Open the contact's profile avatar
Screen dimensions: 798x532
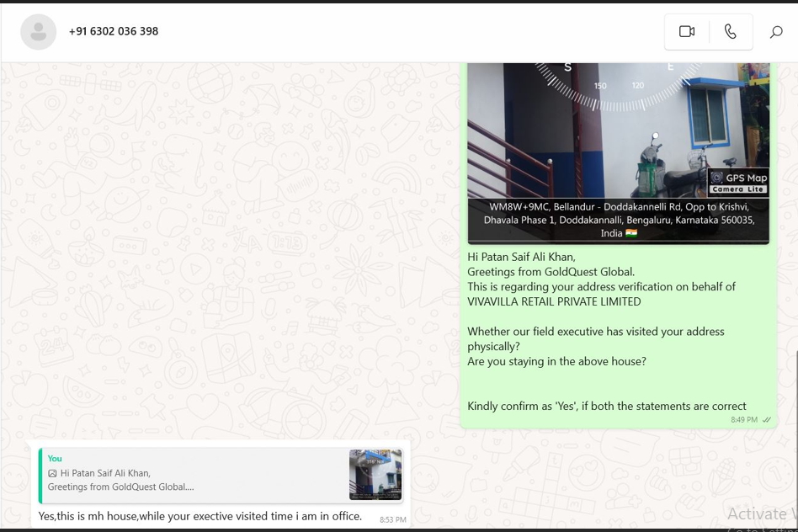click(38, 32)
